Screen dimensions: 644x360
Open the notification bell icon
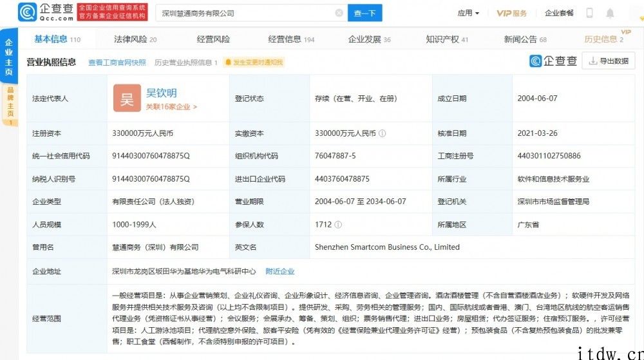click(x=610, y=13)
